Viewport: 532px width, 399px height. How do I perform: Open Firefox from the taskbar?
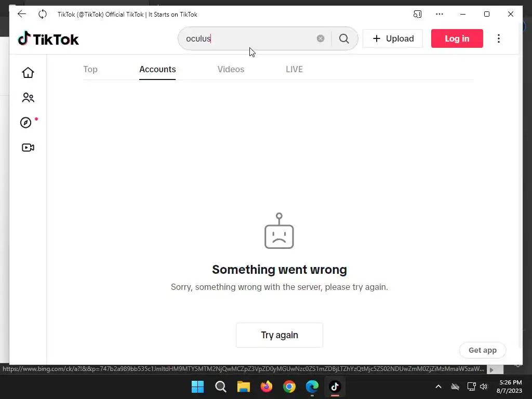(267, 387)
